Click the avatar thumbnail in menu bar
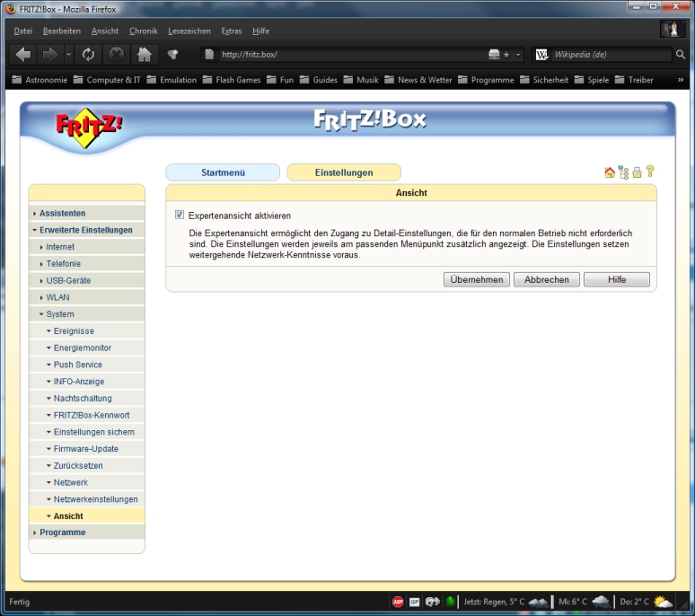Viewport: 695px width, 616px height. click(671, 30)
